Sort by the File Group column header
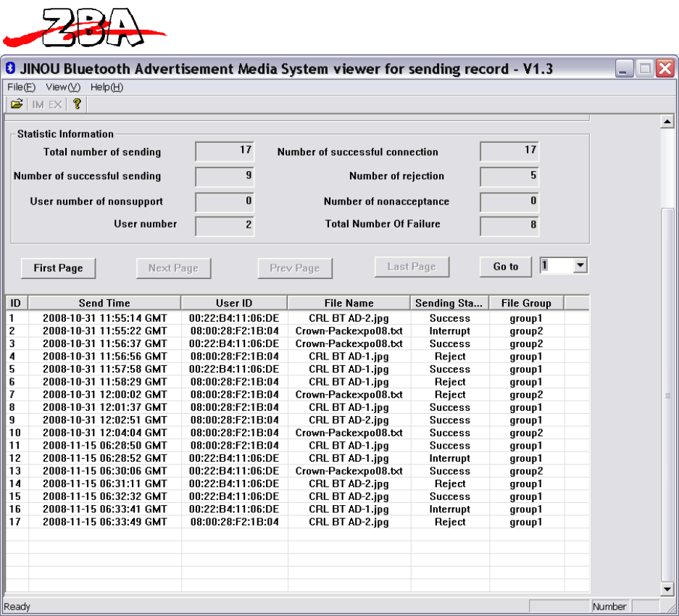The height and width of the screenshot is (616, 679). pos(527,303)
